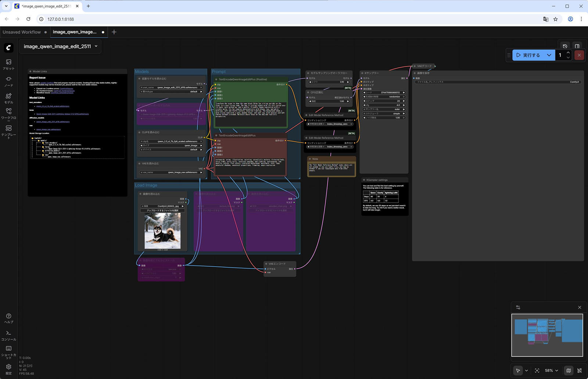Open Settings (設定) gear icon

[x=8, y=369]
